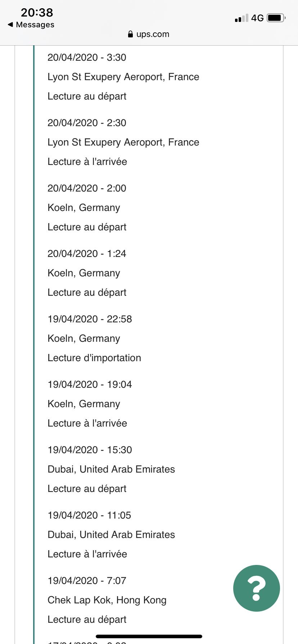
Task: Tap the ups.com address bar
Action: [149, 34]
